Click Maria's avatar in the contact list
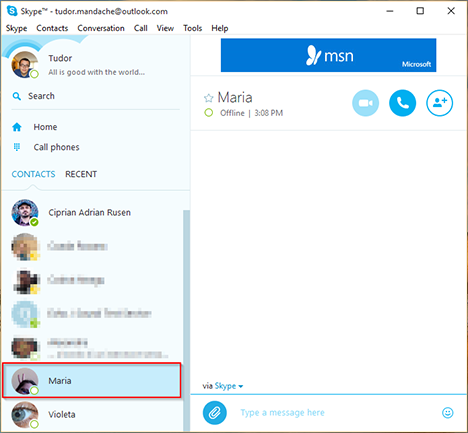Viewport: 468px width, 433px height. click(25, 381)
